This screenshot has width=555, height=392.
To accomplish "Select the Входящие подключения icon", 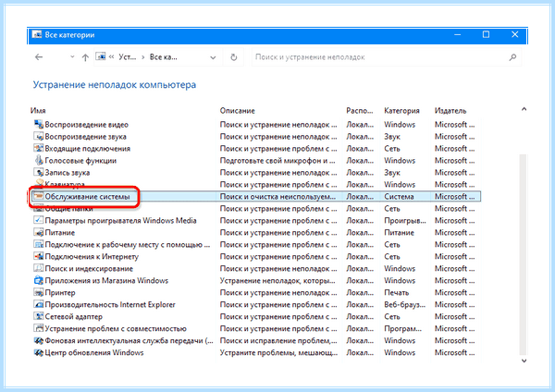I will (x=38, y=148).
